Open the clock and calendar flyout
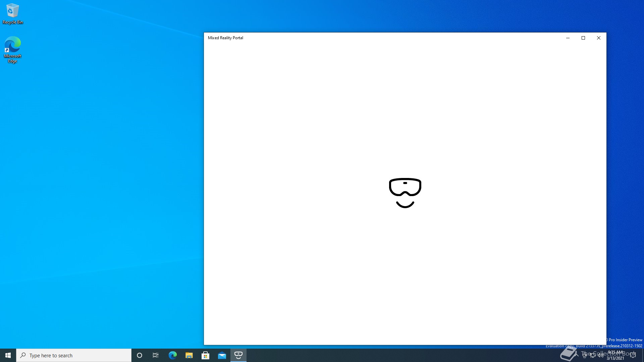This screenshot has width=644, height=362. (615, 355)
